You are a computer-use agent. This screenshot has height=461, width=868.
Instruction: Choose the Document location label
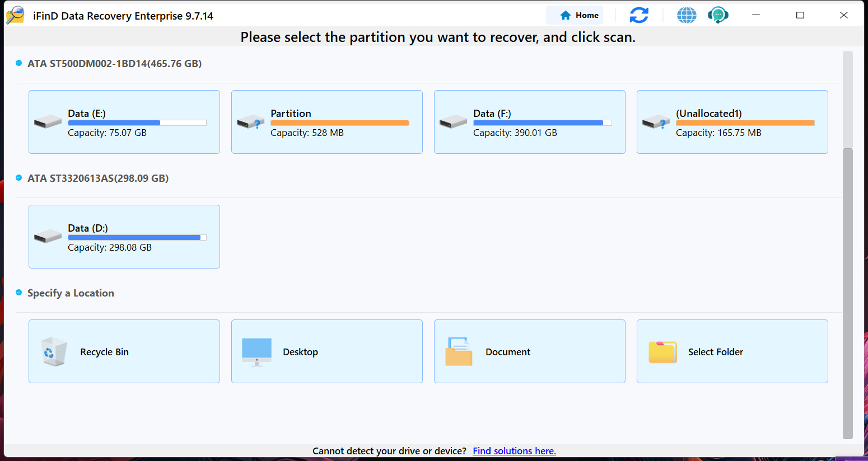pos(508,352)
